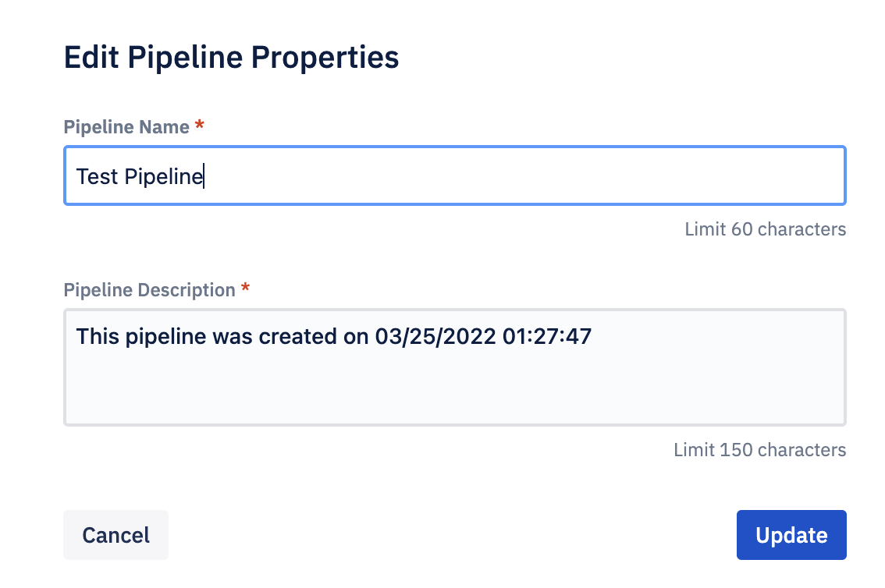885x588 pixels.
Task: Click the red asterisk beside Pipeline Name
Action: pos(199,125)
